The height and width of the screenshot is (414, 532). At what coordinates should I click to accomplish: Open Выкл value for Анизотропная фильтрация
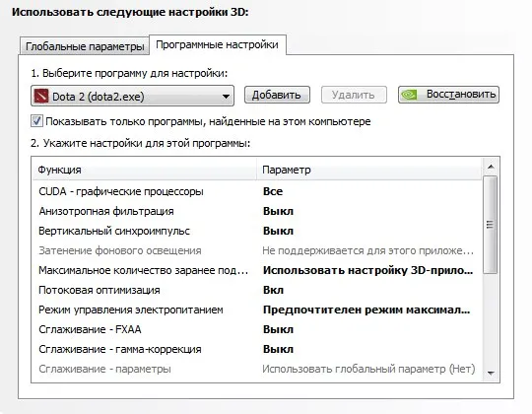point(278,211)
